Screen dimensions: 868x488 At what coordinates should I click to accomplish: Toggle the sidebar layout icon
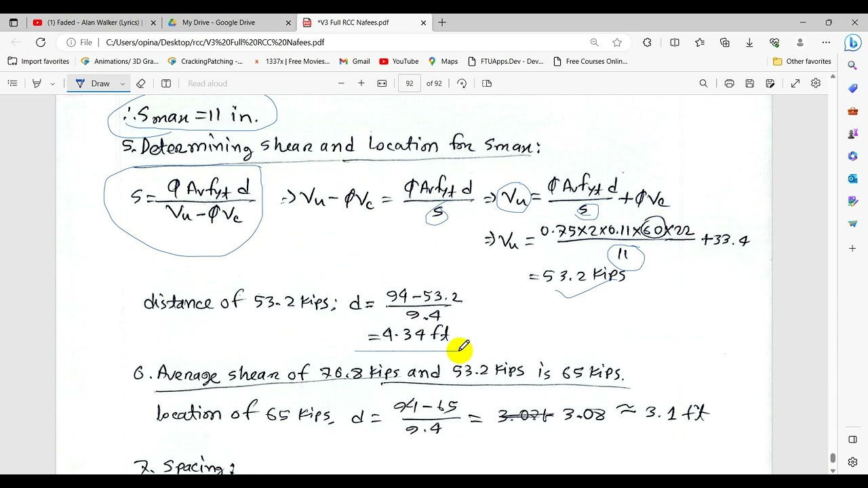pyautogui.click(x=852, y=440)
